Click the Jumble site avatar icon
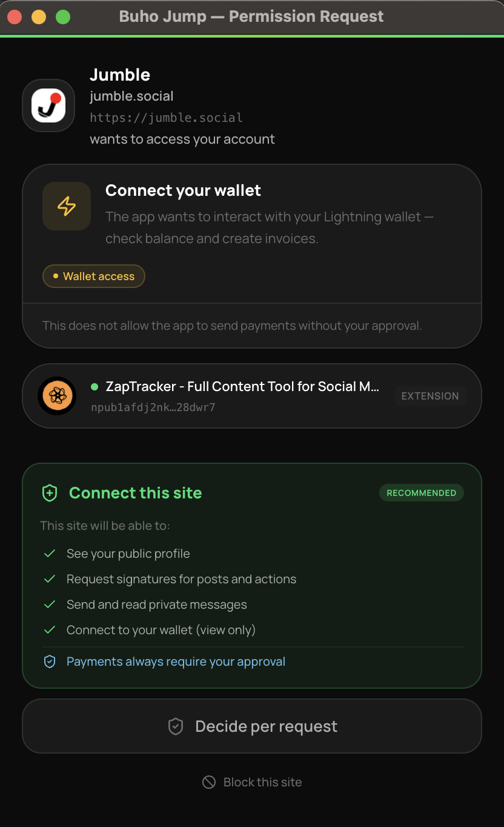This screenshot has width=504, height=827. 48,105
